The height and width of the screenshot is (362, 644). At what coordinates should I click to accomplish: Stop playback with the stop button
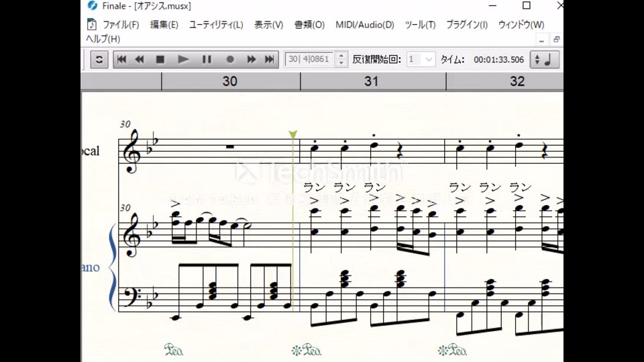click(160, 60)
